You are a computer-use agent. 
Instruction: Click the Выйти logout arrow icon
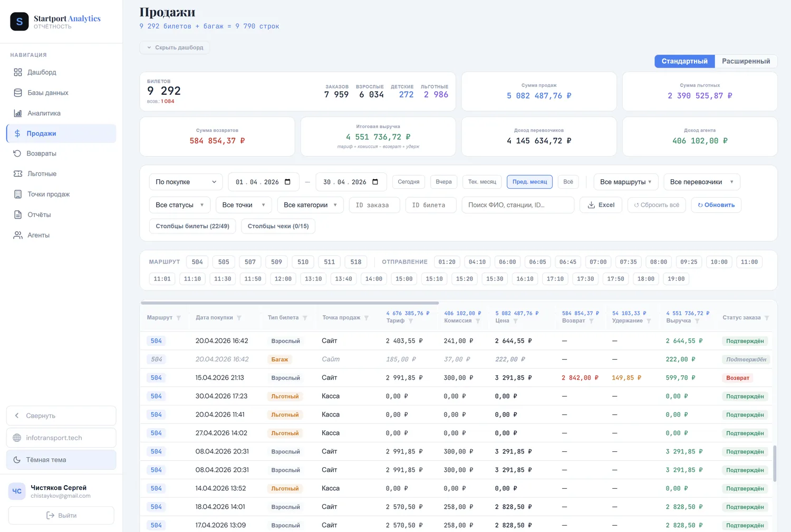tap(51, 516)
